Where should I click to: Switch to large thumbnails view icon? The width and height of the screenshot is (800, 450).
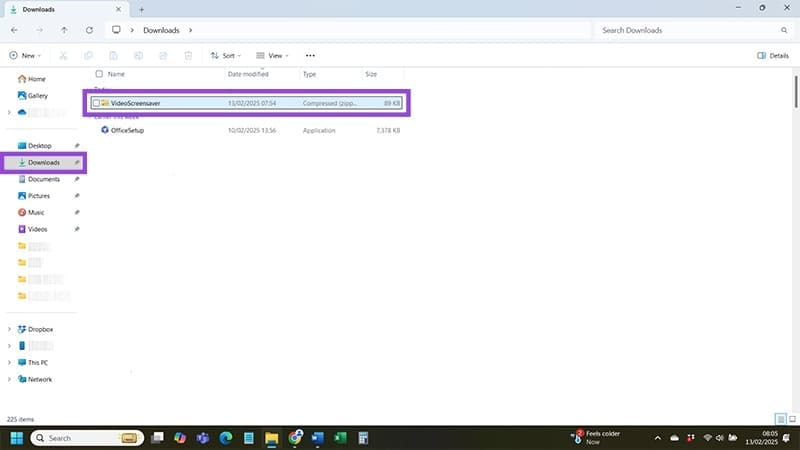792,419
